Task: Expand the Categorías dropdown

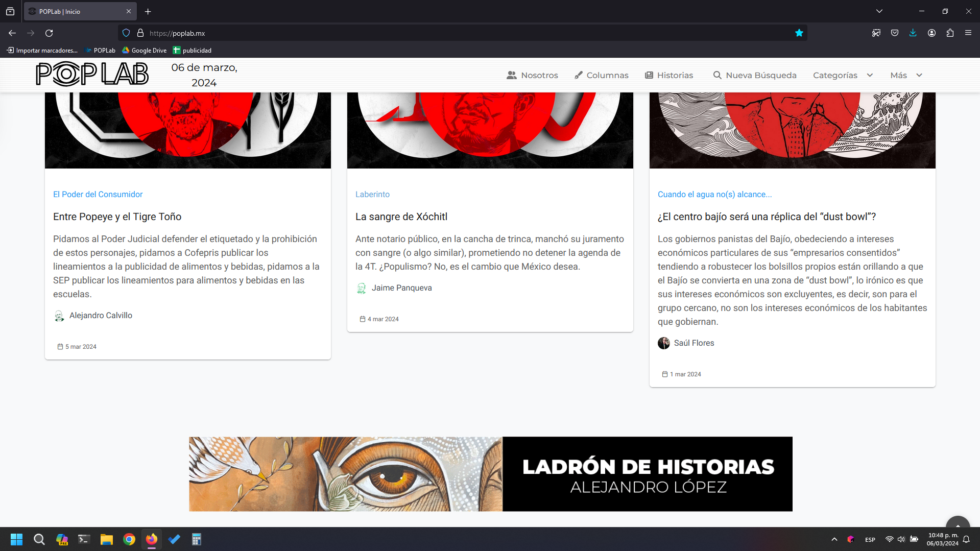Action: (x=843, y=76)
